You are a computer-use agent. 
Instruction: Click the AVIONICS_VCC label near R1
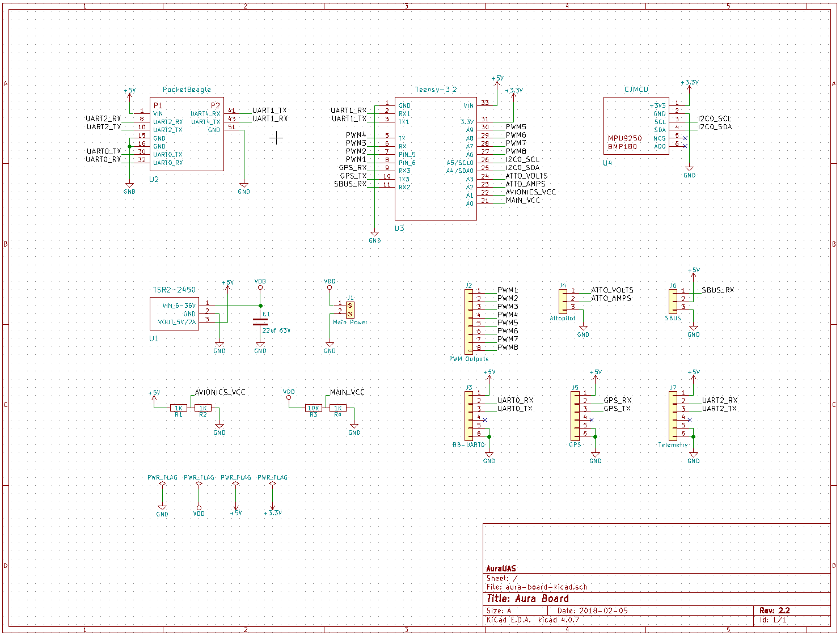220,392
